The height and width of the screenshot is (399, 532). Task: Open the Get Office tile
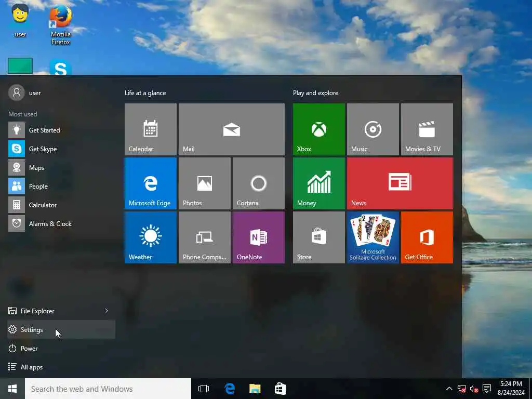(427, 237)
